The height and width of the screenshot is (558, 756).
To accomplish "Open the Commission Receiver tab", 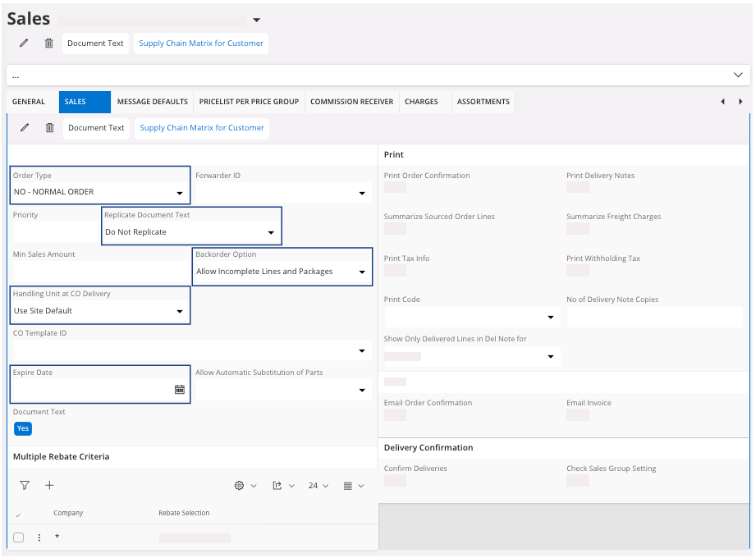I will pyautogui.click(x=351, y=102).
